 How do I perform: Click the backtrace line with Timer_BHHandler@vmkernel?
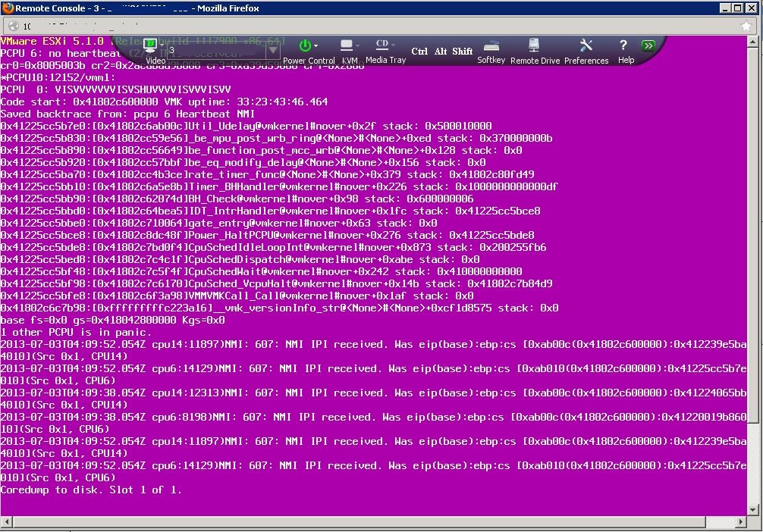click(279, 186)
